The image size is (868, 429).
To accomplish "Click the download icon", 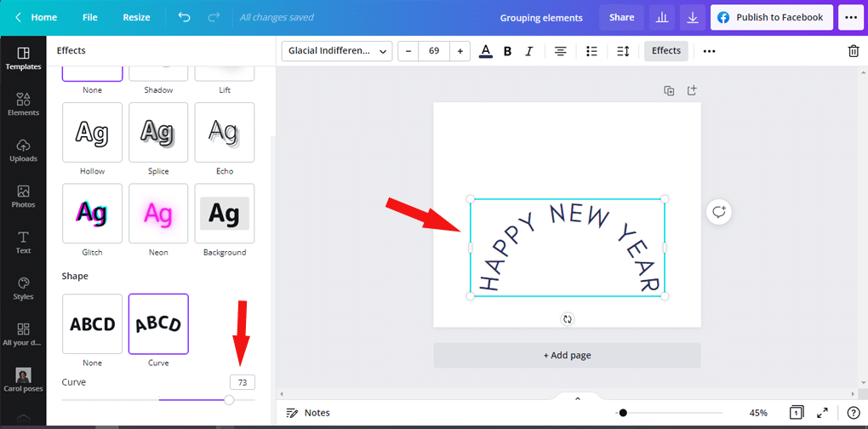I will [x=693, y=17].
